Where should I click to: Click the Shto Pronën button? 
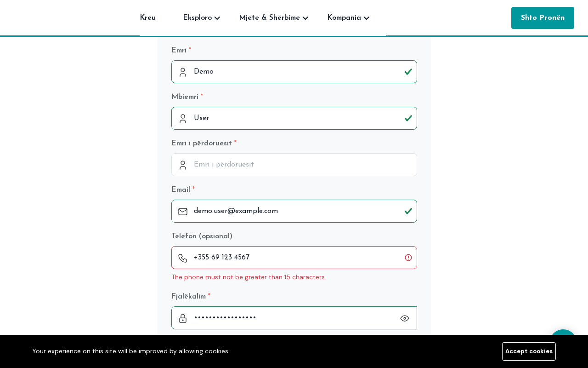543,18
